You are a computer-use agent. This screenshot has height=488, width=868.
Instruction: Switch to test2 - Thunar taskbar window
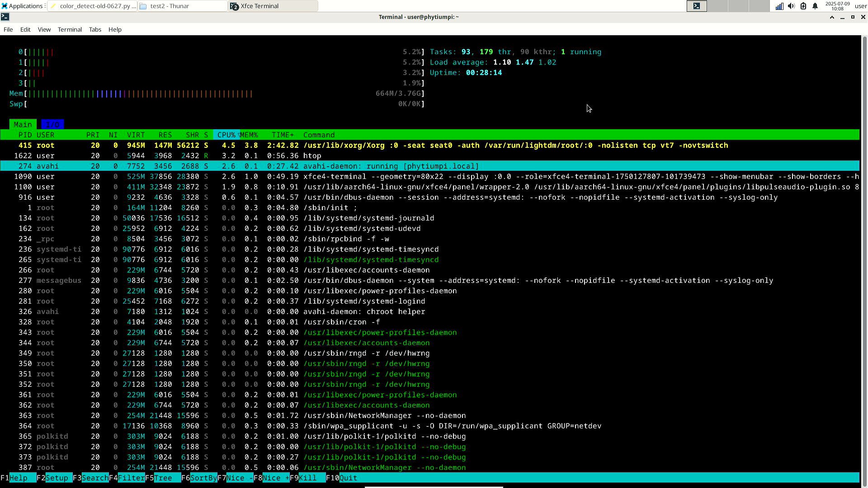[x=183, y=6]
